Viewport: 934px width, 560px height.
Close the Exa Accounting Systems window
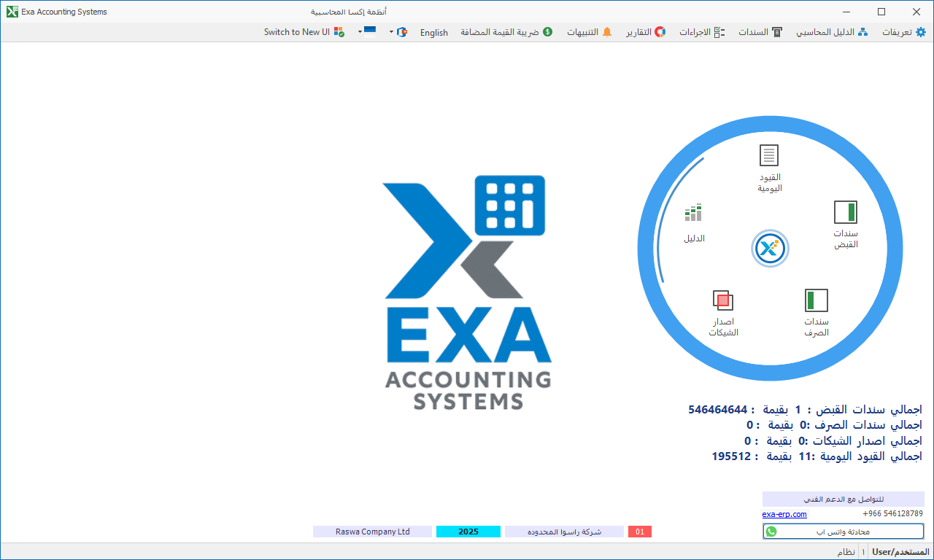click(916, 12)
